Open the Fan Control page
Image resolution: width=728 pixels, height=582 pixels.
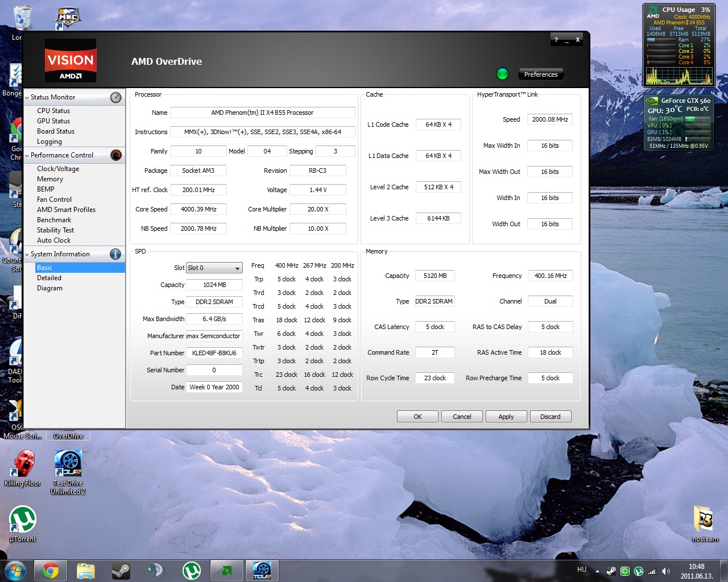[54, 199]
